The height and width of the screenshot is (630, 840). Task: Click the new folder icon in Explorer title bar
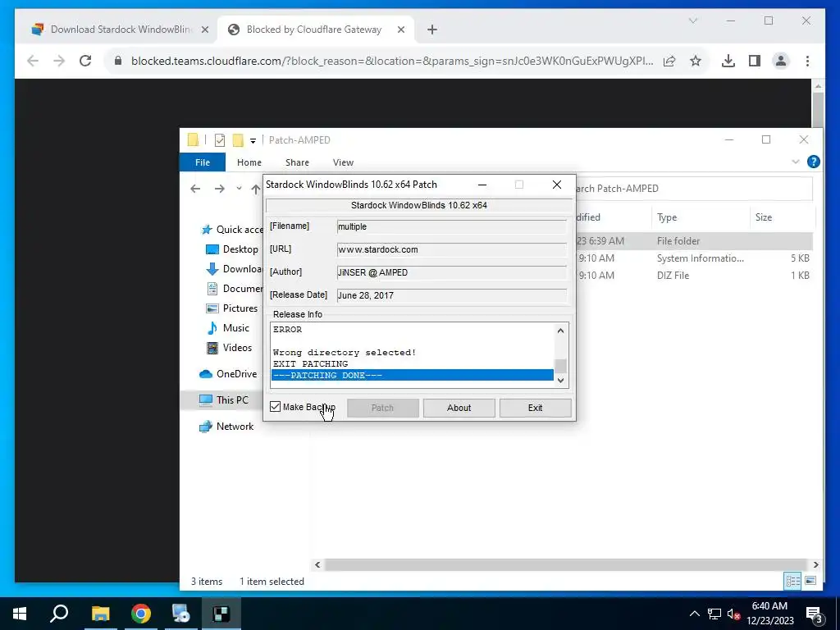[238, 140]
